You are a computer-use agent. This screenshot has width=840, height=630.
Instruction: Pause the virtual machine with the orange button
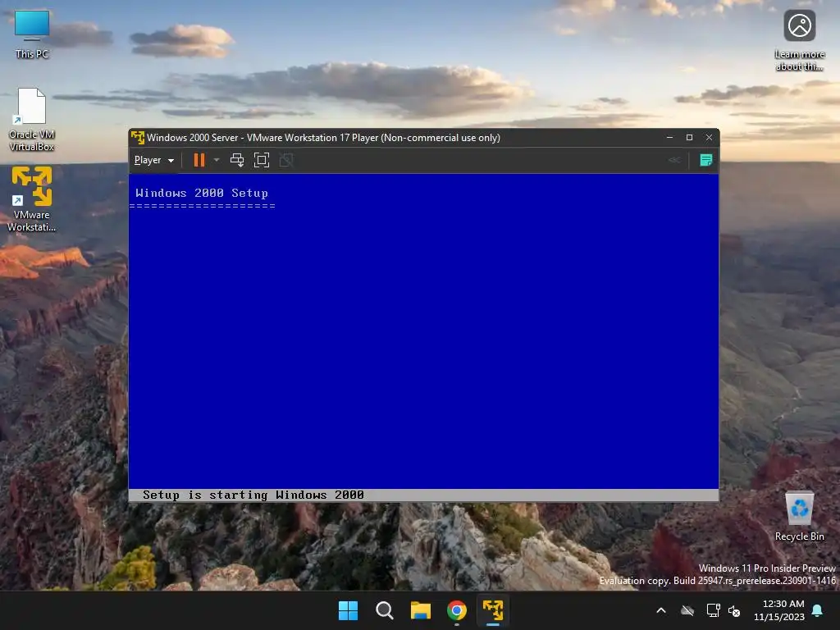(x=199, y=160)
